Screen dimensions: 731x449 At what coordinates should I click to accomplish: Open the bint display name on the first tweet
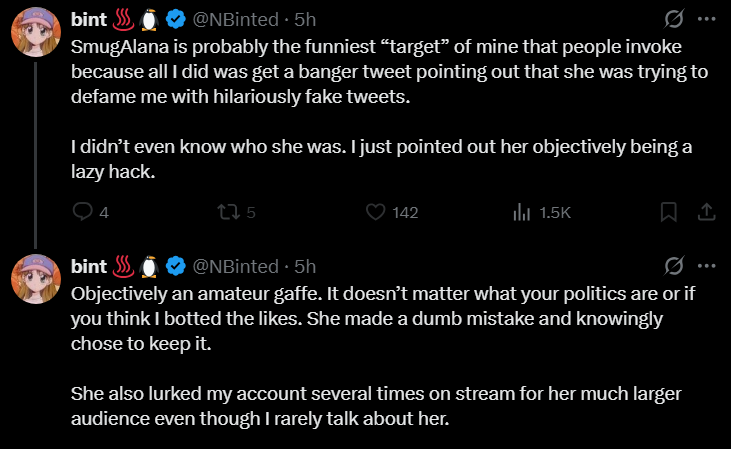point(89,20)
